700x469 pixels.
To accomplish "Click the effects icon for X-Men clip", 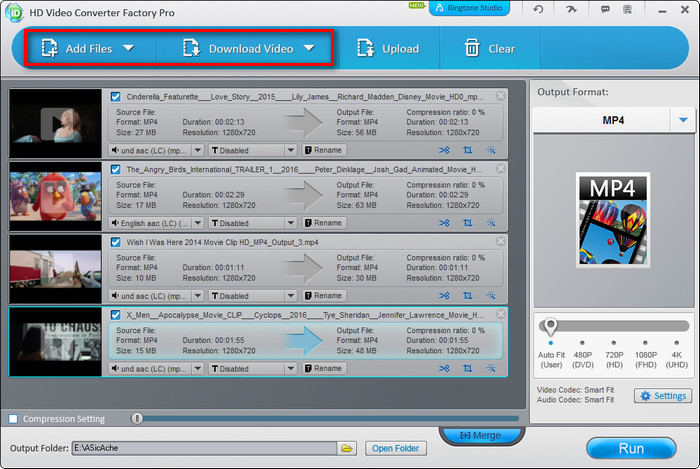I will [491, 368].
